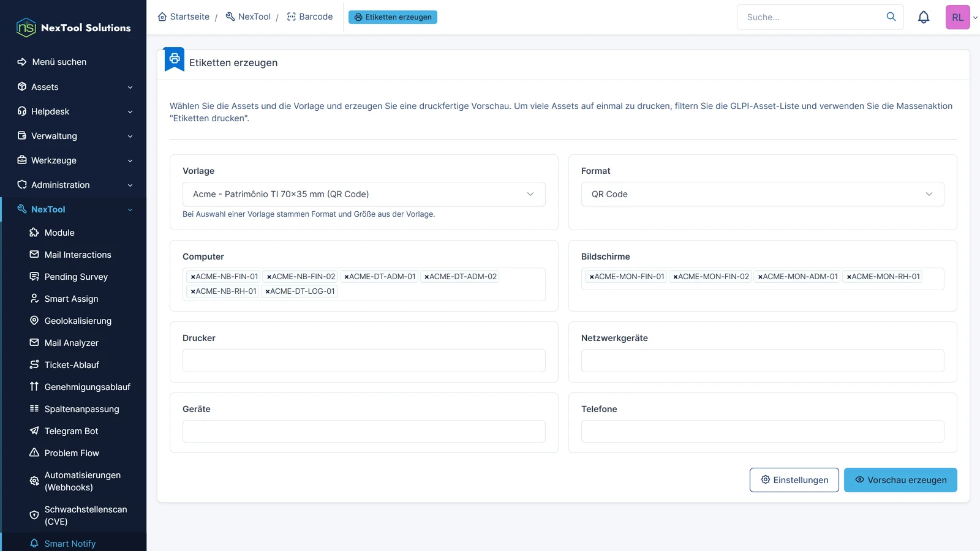Click the Smart Assign person icon
Viewport: 980px width, 551px height.
(x=34, y=299)
